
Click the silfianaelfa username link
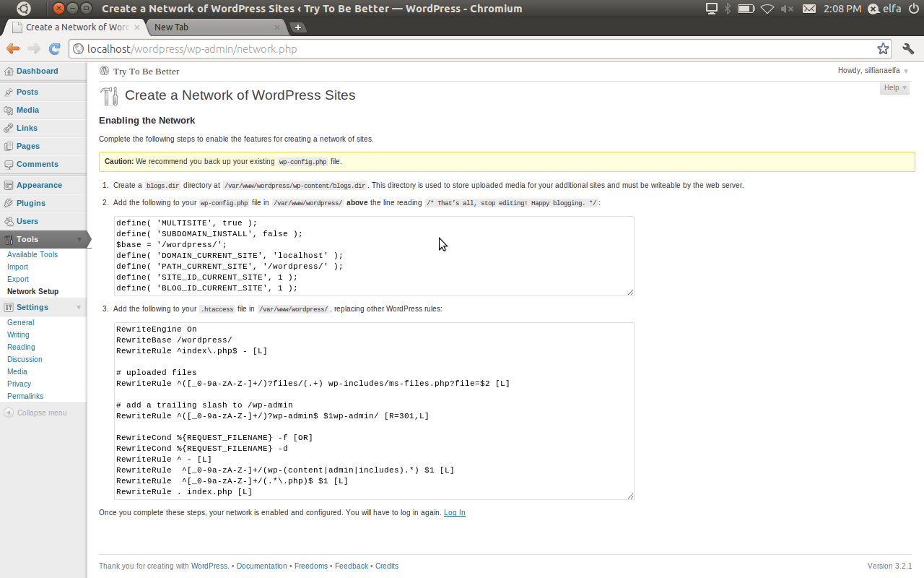click(882, 71)
